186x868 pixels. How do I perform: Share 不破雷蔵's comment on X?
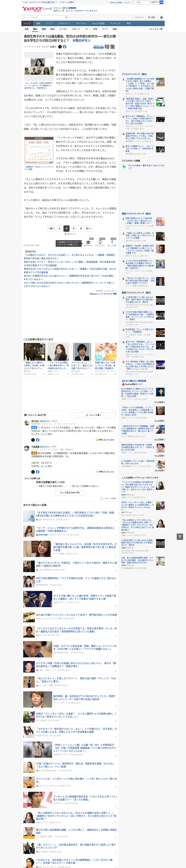(x=33, y=472)
